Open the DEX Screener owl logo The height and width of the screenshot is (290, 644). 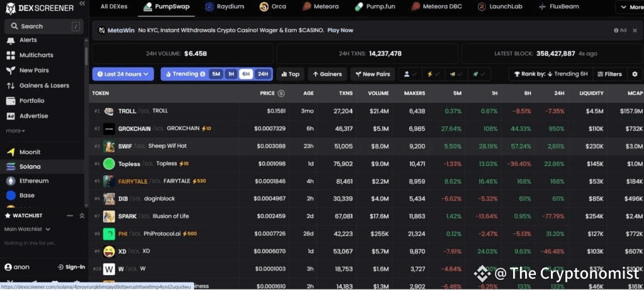[x=11, y=8]
